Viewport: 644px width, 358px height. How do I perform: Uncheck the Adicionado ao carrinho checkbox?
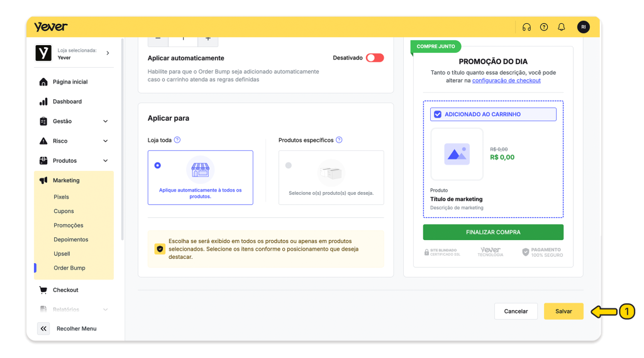(x=438, y=114)
